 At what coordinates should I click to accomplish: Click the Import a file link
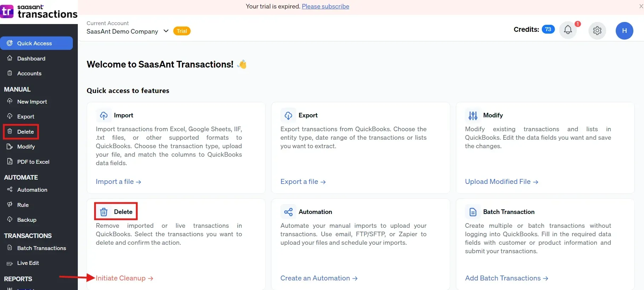[118, 181]
